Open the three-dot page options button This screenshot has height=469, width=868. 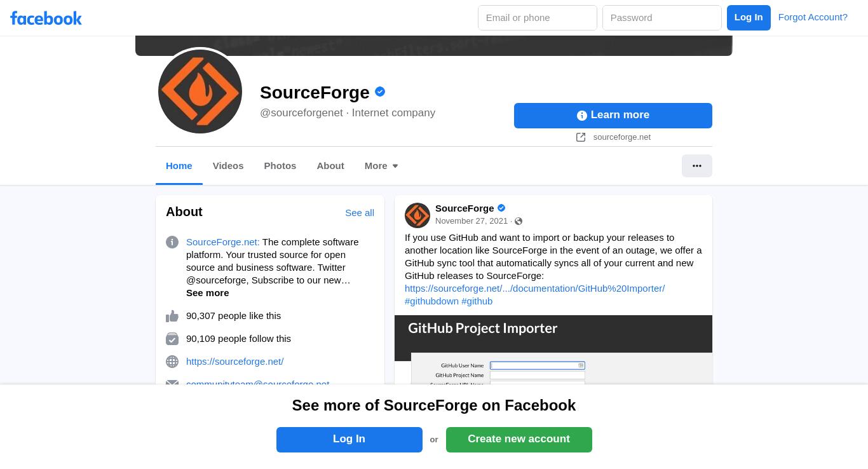coord(697,166)
